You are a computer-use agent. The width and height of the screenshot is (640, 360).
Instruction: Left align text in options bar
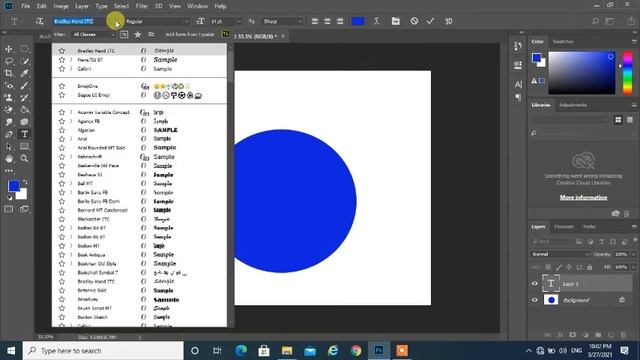(315, 21)
